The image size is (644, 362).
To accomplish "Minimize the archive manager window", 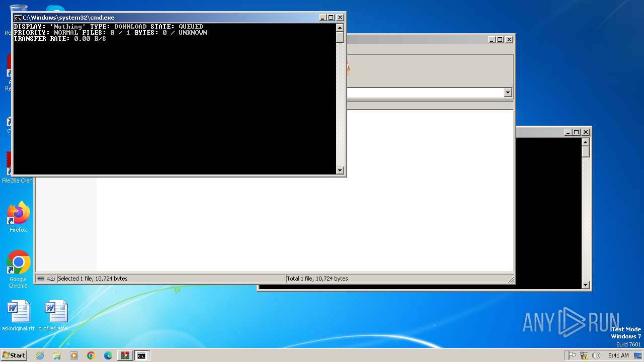I will tap(492, 39).
